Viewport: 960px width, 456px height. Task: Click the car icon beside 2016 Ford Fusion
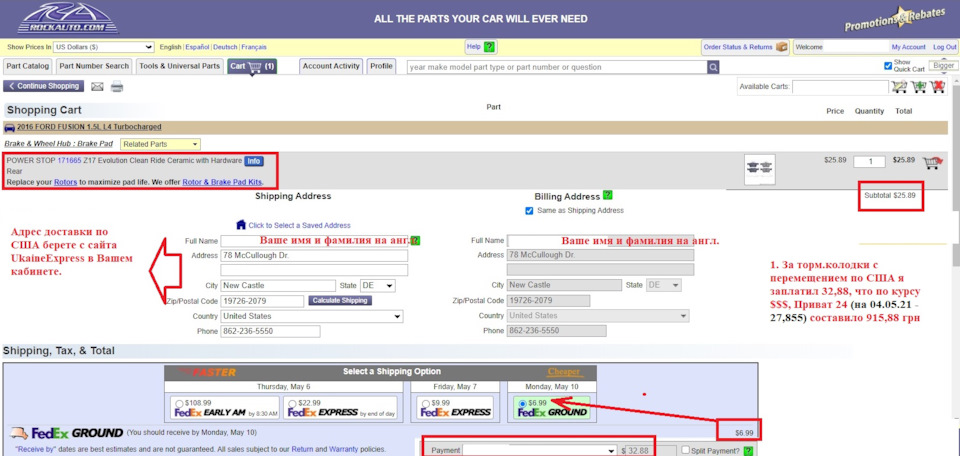tap(9, 127)
